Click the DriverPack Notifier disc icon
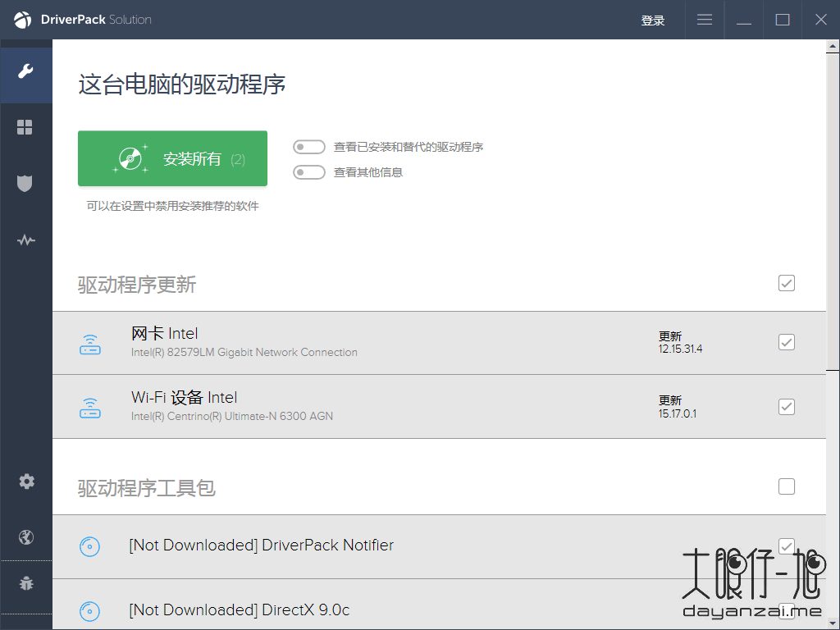840x630 pixels. click(89, 546)
